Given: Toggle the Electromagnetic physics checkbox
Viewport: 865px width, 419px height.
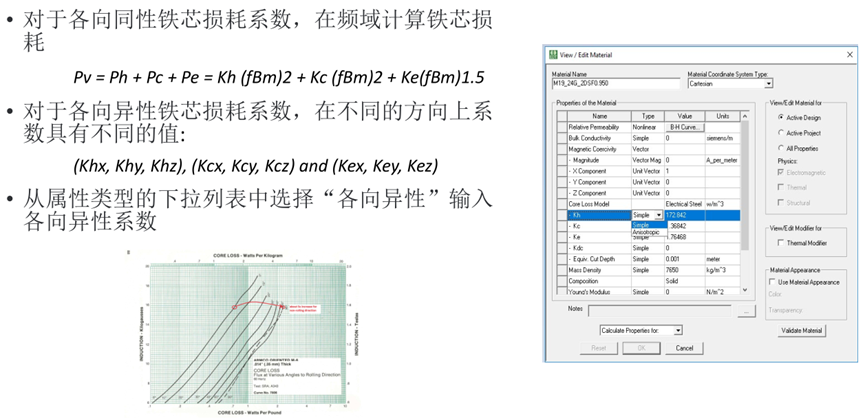Looking at the screenshot, I should point(780,173).
